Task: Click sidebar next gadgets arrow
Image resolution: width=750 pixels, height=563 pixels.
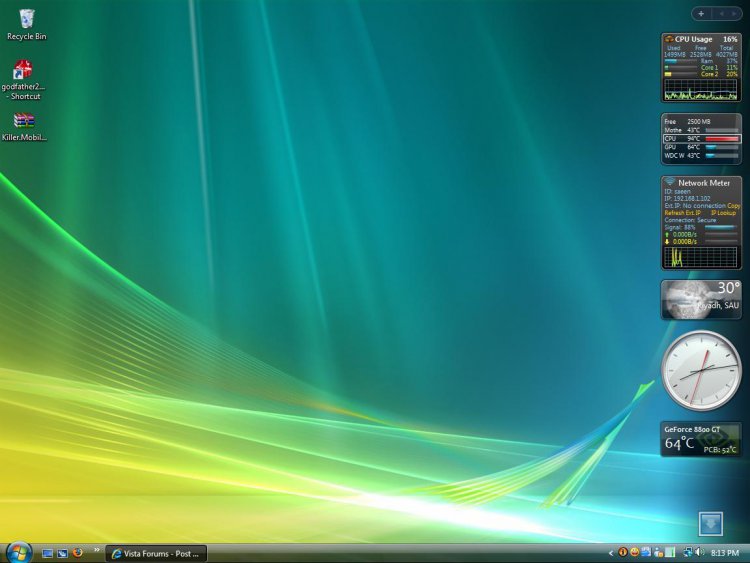Action: 734,14
